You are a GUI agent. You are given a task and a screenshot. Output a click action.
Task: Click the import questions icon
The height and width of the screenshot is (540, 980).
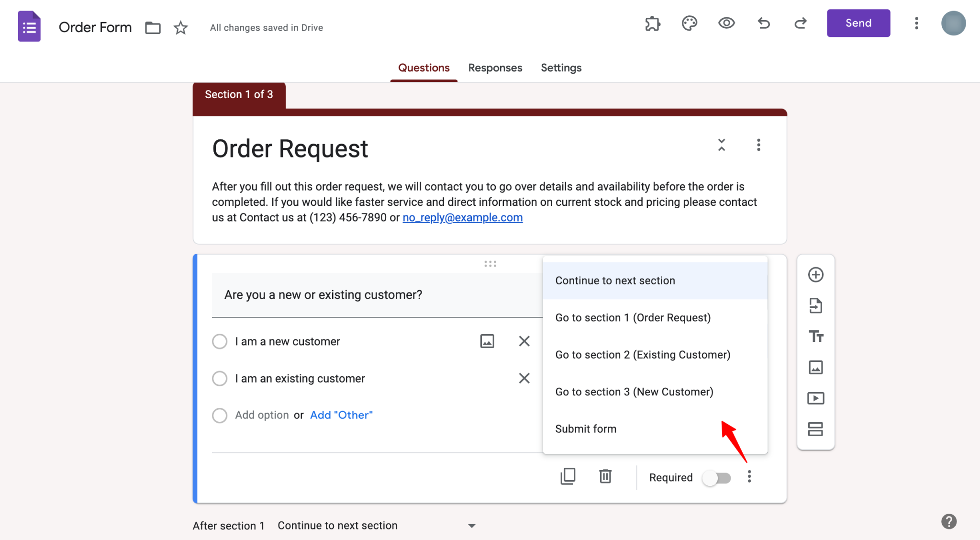click(815, 305)
